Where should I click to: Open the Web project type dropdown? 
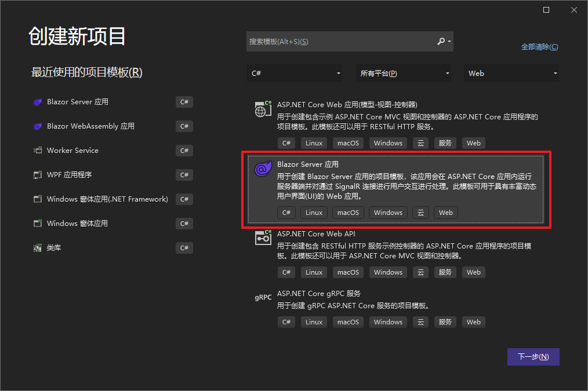pos(511,73)
